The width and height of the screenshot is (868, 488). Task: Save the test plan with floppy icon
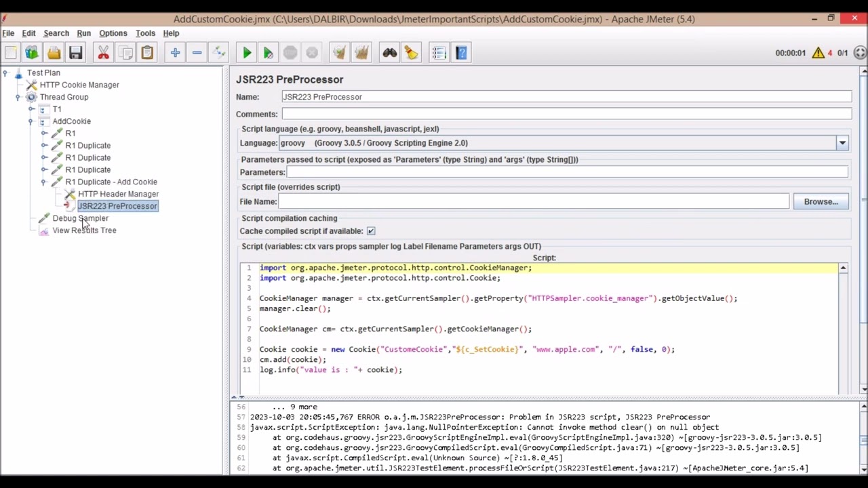pyautogui.click(x=75, y=53)
